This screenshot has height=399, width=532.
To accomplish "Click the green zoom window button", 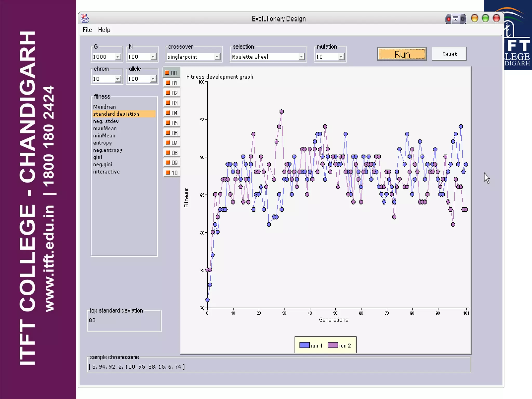I will 485,18.
